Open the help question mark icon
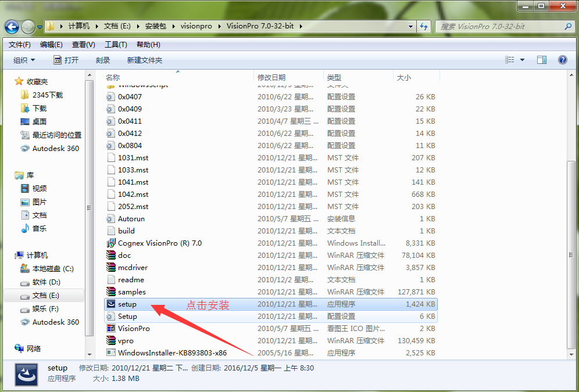Image resolution: width=579 pixels, height=392 pixels. coord(562,60)
